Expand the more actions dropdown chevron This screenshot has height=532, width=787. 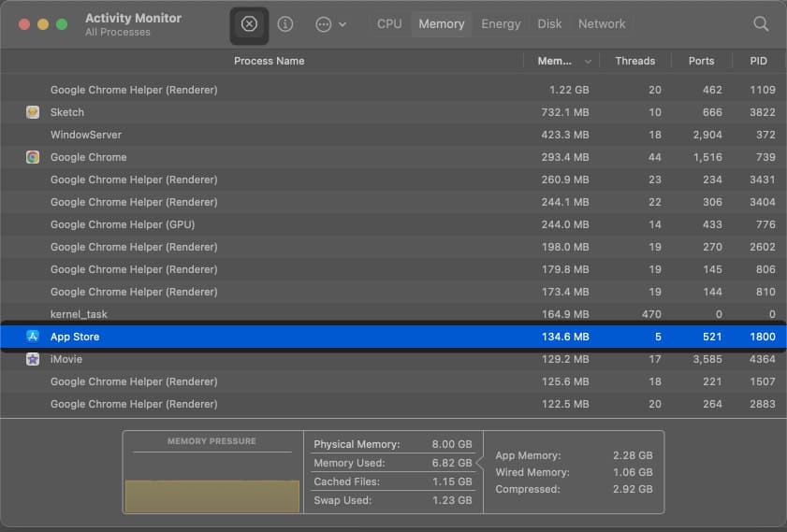[x=342, y=24]
